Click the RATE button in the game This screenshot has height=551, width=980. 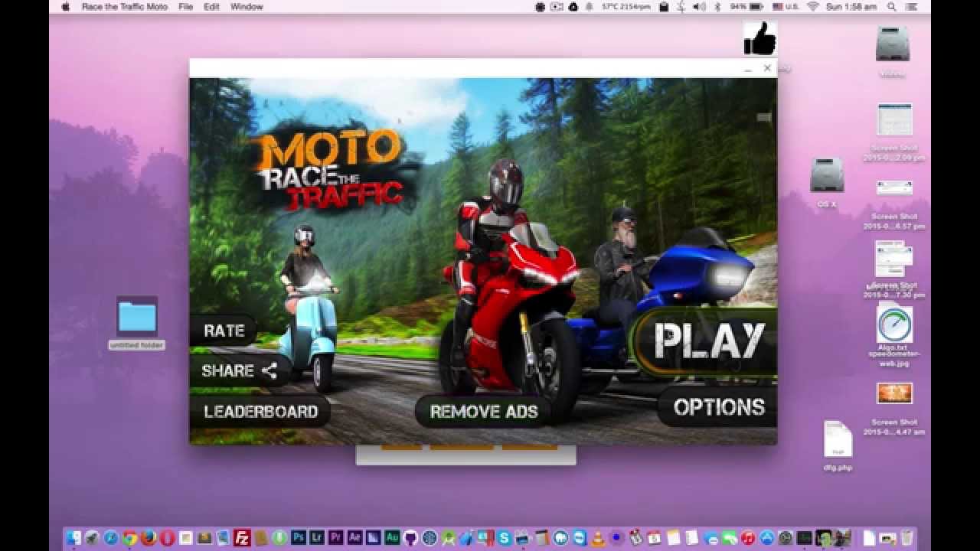click(x=224, y=331)
